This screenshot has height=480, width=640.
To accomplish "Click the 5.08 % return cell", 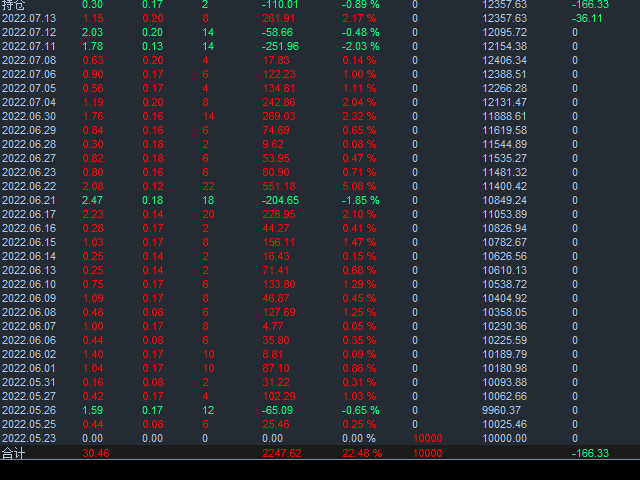I will tap(359, 186).
